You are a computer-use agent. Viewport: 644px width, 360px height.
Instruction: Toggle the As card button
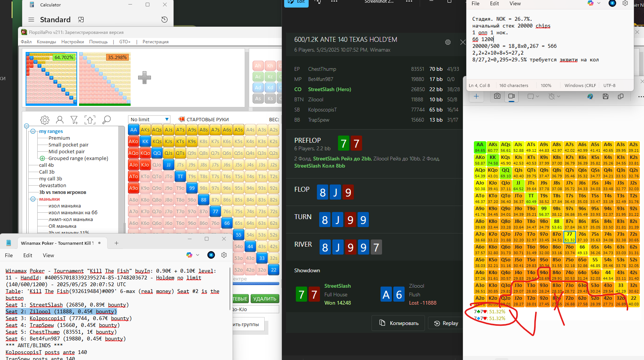(x=258, y=99)
